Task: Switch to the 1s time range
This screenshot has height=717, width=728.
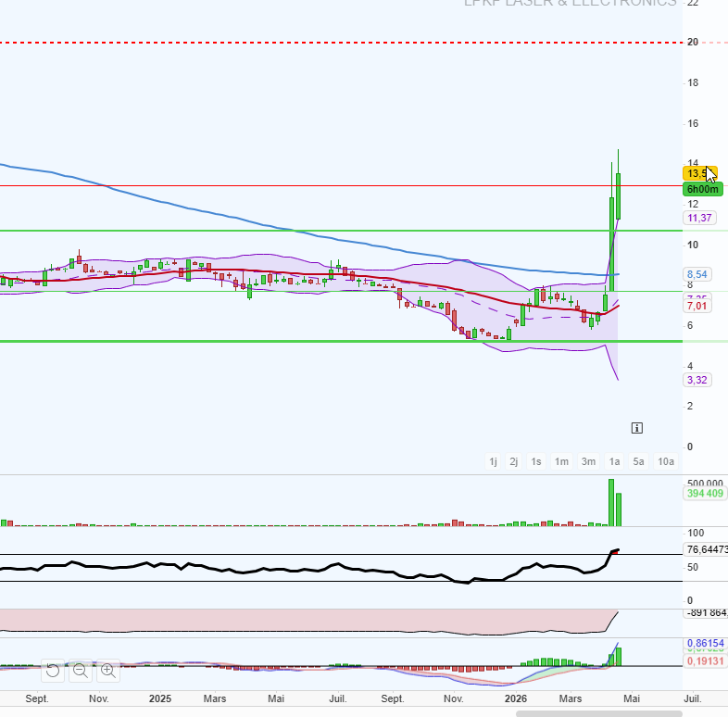Action: [x=535, y=461]
